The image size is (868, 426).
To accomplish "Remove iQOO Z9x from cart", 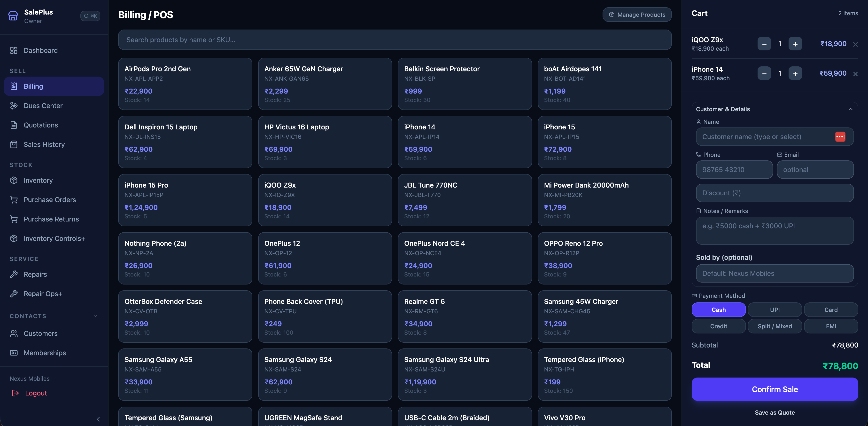I will [855, 45].
